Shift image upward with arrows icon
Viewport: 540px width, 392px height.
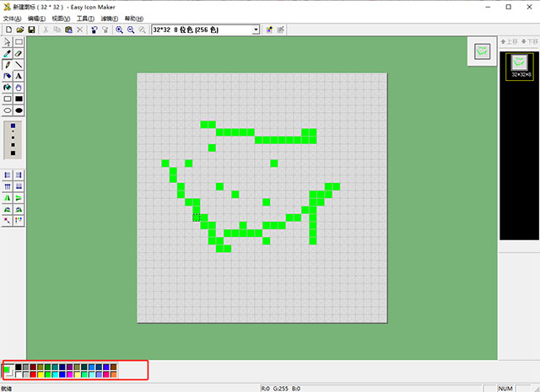coord(8,186)
